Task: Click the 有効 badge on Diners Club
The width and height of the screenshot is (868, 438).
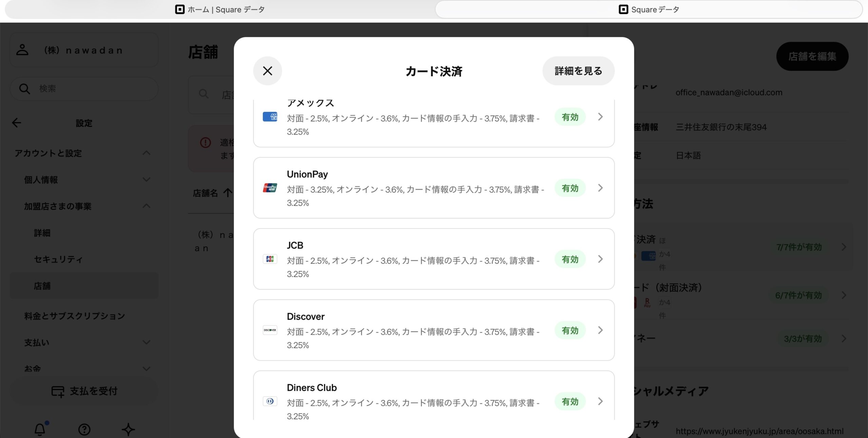Action: 570,401
